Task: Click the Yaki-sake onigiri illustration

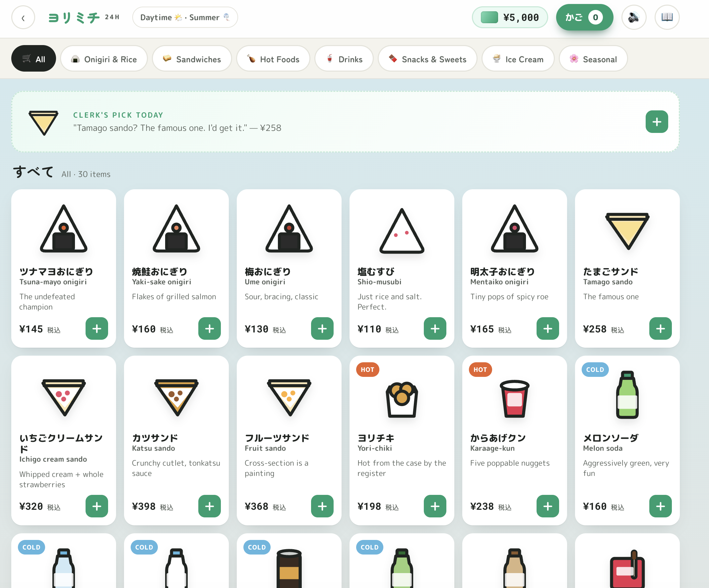Action: [x=176, y=229]
